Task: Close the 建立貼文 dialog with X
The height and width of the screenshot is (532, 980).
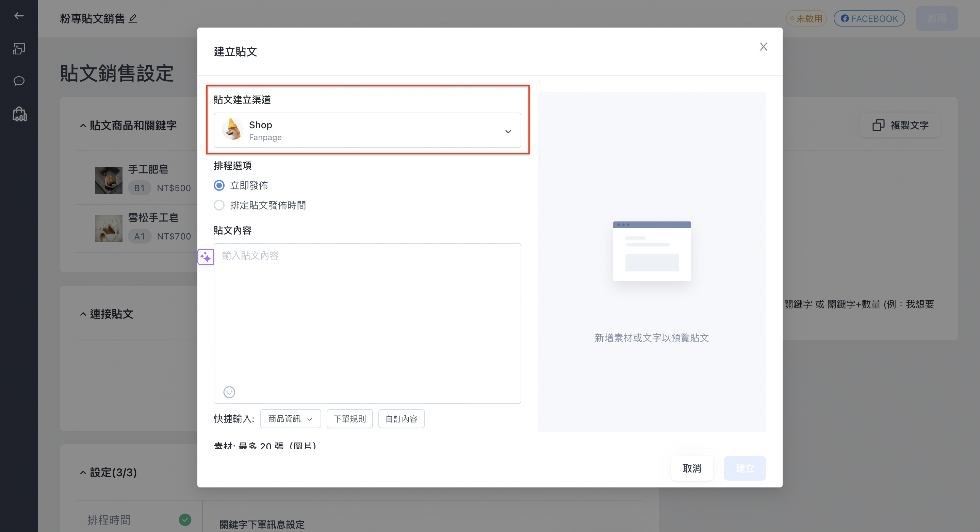Action: coord(763,47)
